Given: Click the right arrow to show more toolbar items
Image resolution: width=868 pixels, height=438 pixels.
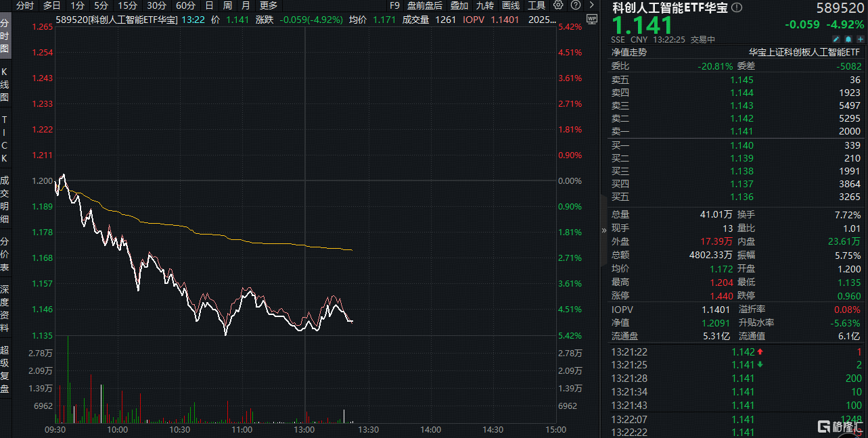Looking at the screenshot, I should 591,5.
